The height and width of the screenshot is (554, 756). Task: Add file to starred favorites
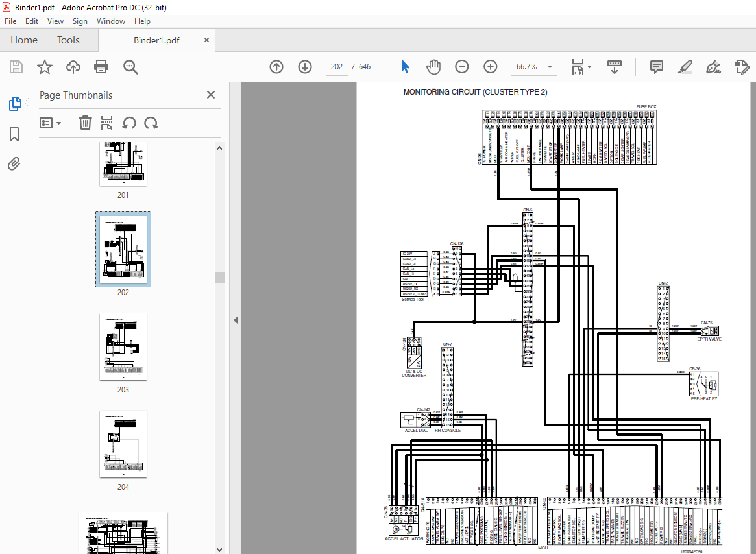[44, 67]
